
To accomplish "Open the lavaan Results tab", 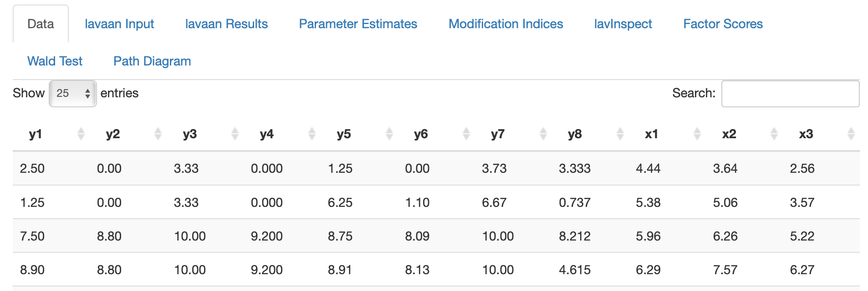I will [226, 24].
